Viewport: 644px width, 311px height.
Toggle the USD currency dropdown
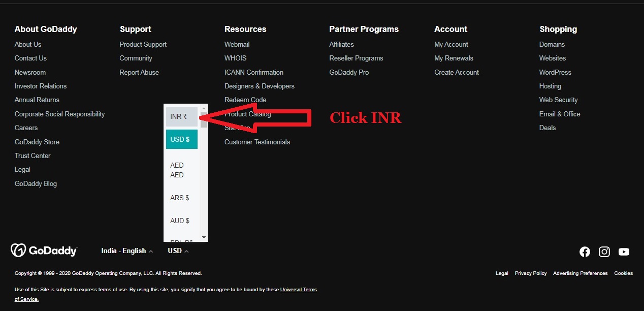point(178,251)
